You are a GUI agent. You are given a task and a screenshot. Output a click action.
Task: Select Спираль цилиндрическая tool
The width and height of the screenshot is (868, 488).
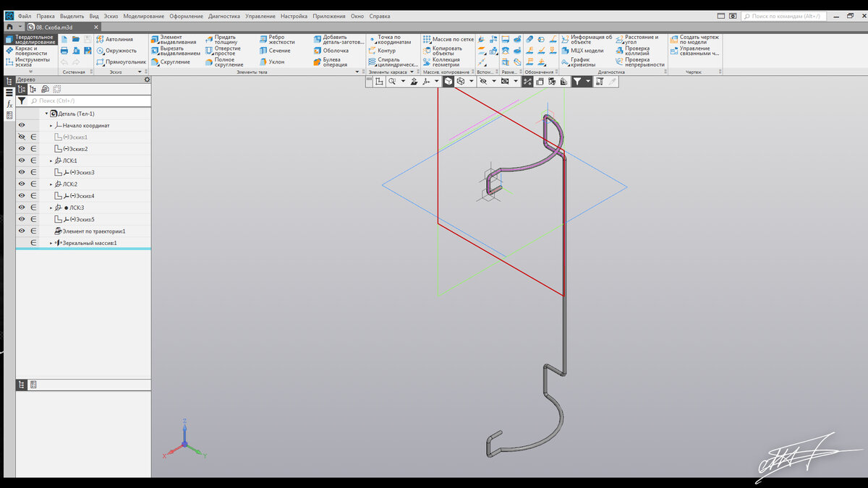(x=393, y=62)
